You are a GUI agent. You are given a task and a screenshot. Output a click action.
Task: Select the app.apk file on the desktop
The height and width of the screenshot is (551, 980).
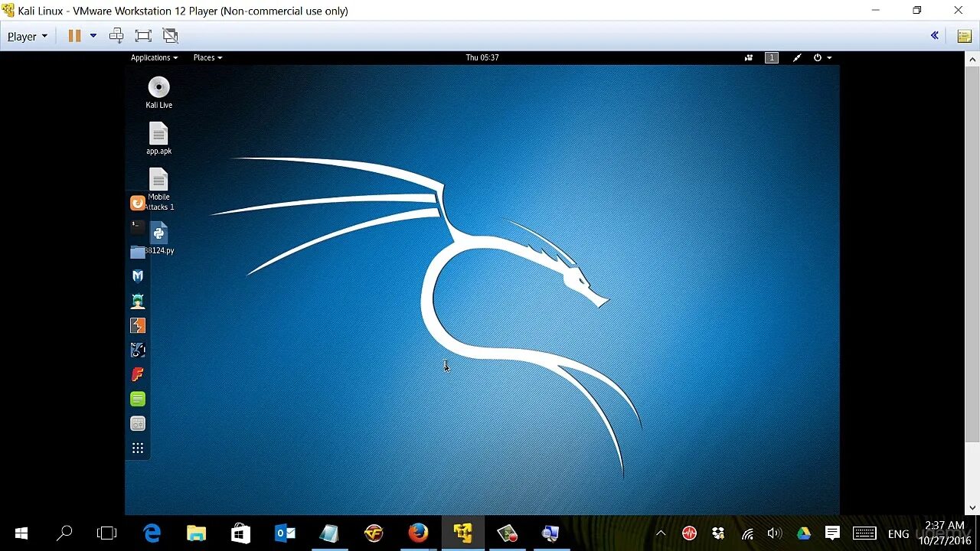[x=158, y=139]
